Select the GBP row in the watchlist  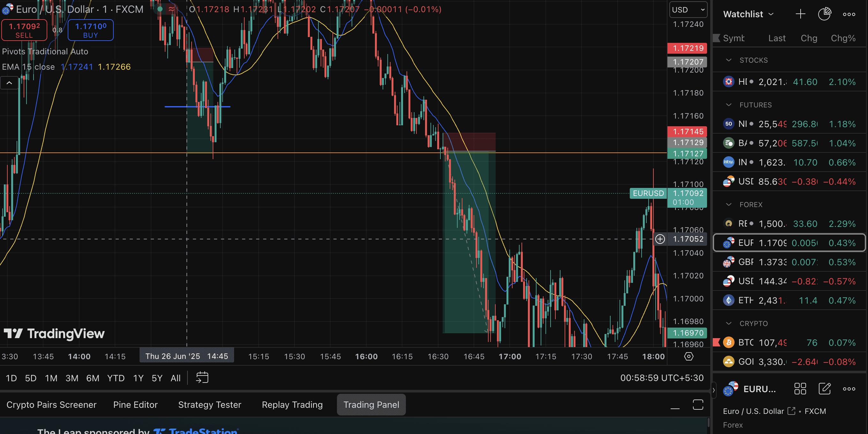(x=788, y=262)
